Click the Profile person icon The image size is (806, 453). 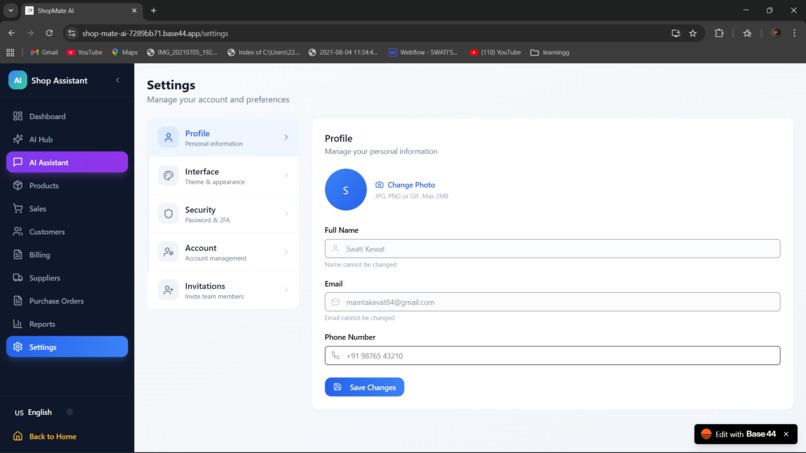pos(168,137)
